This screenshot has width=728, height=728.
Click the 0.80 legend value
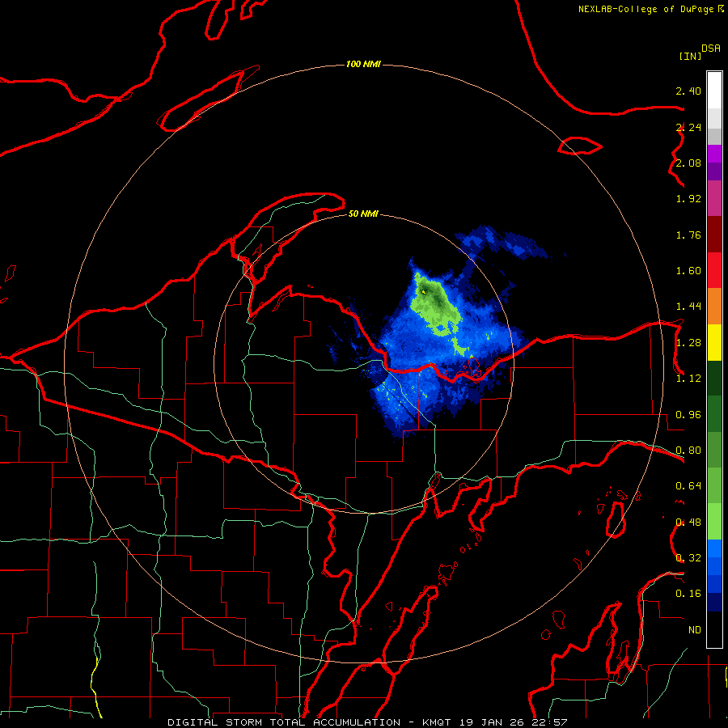(688, 451)
